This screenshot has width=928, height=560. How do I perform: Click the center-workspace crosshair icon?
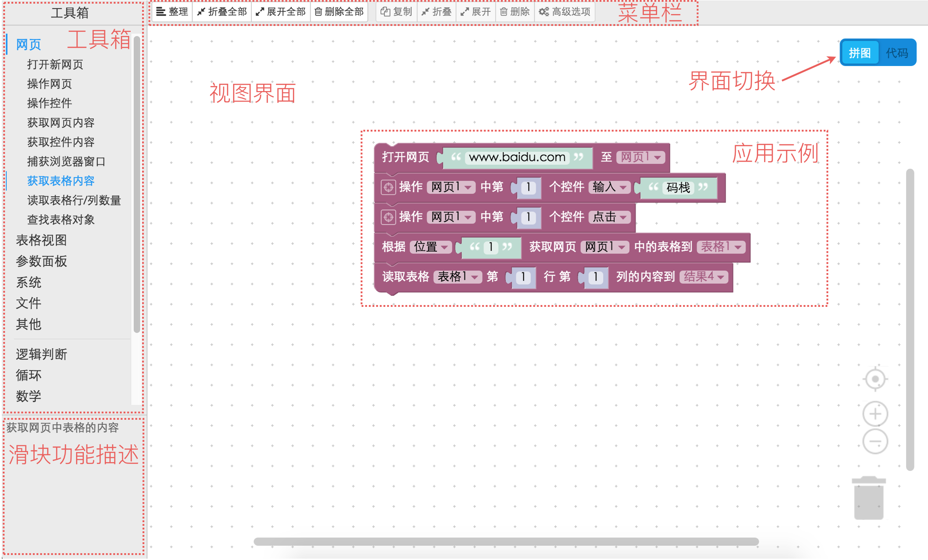(x=875, y=379)
